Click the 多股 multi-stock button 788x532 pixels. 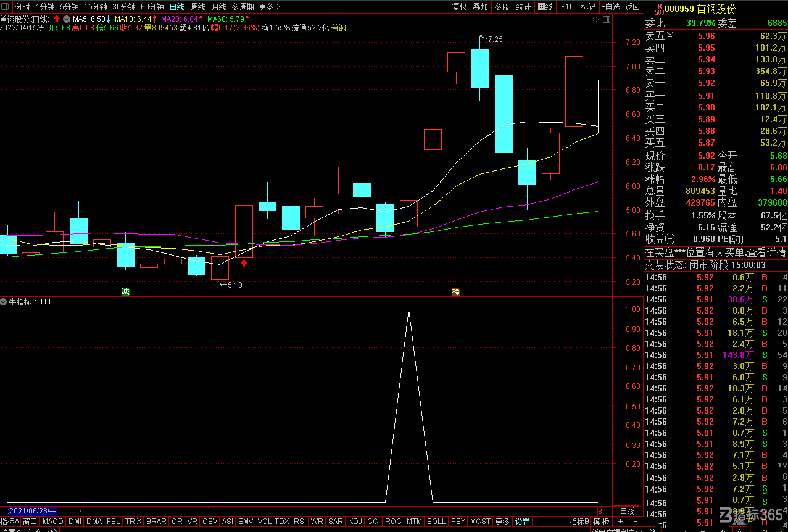pos(502,7)
